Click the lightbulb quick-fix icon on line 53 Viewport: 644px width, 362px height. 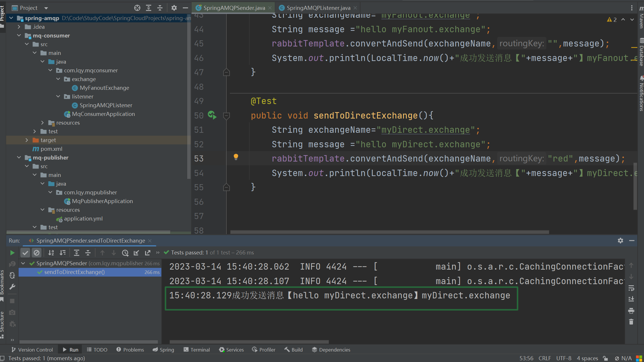tap(236, 157)
